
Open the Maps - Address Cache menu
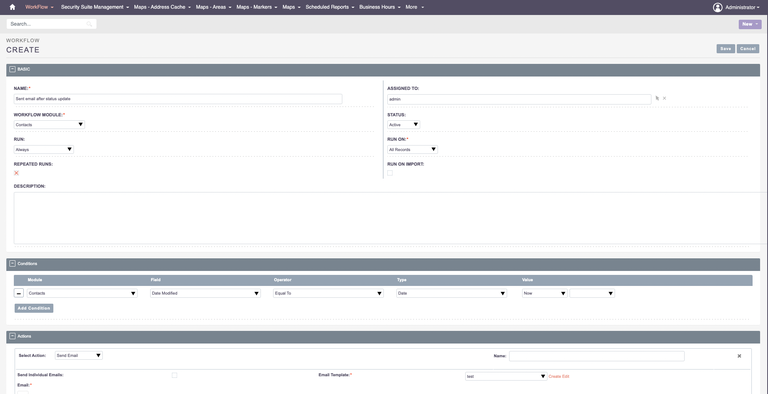[162, 7]
